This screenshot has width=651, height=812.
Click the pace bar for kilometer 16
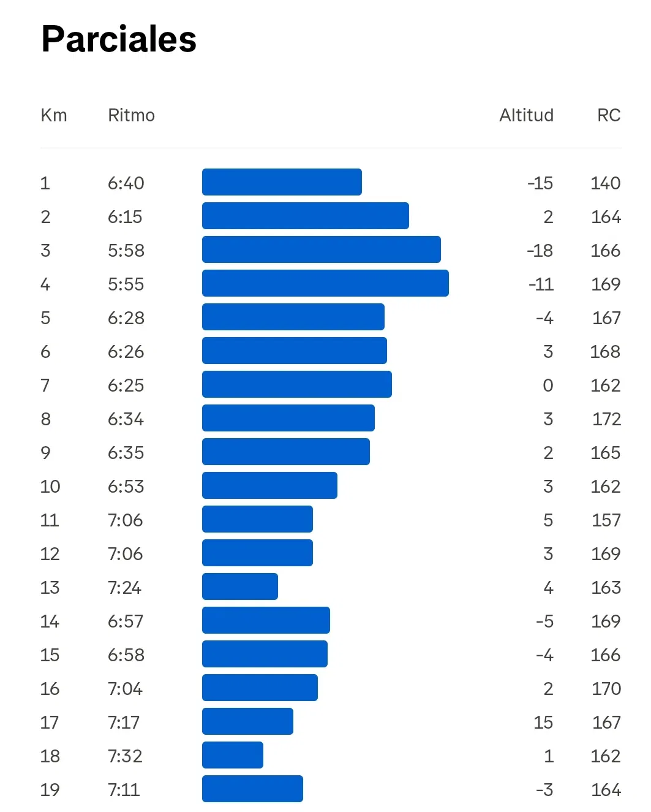(260, 688)
